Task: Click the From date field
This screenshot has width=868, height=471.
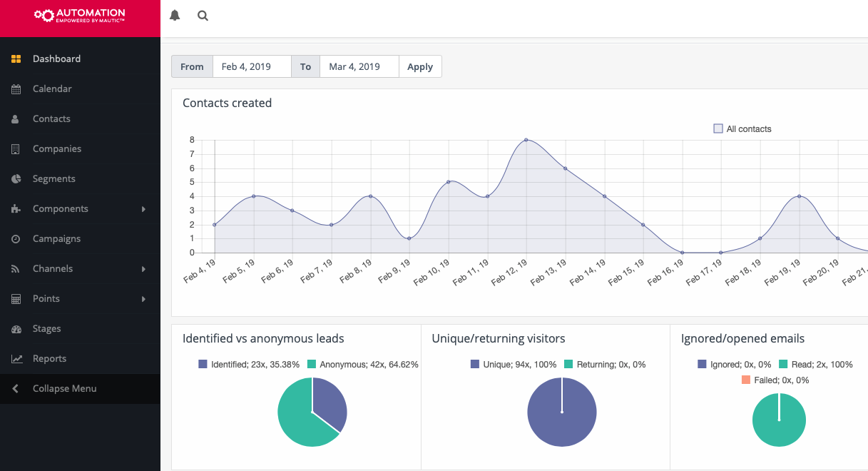Action: (x=252, y=66)
